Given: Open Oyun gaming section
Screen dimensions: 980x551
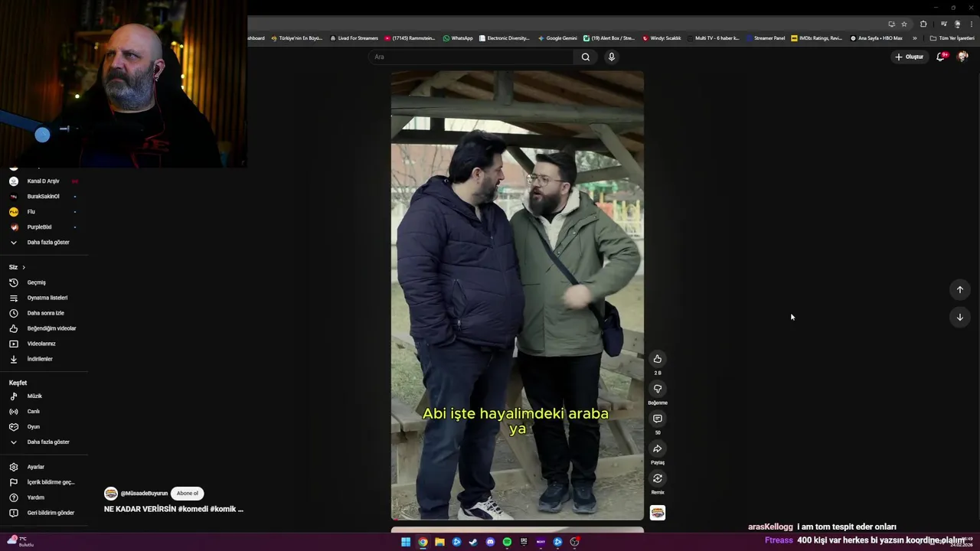Looking at the screenshot, I should point(44,427).
